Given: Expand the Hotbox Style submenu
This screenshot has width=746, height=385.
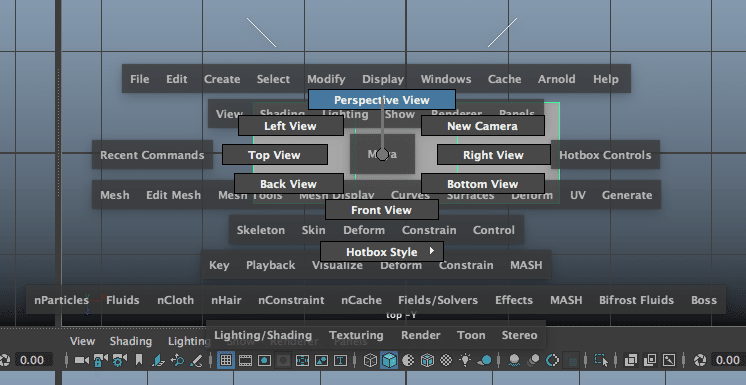Looking at the screenshot, I should pos(382,252).
